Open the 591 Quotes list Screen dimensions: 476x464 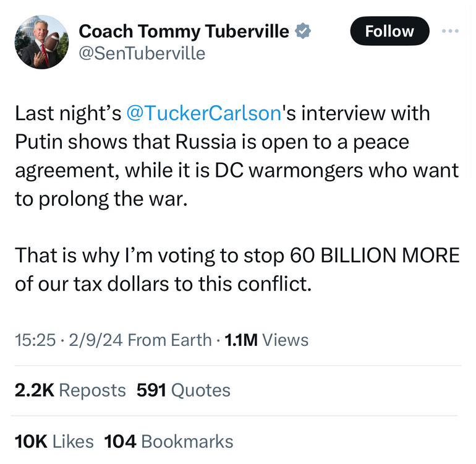click(183, 390)
